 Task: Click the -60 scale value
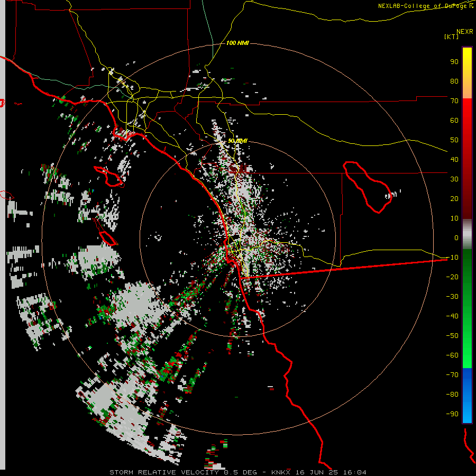point(452,355)
